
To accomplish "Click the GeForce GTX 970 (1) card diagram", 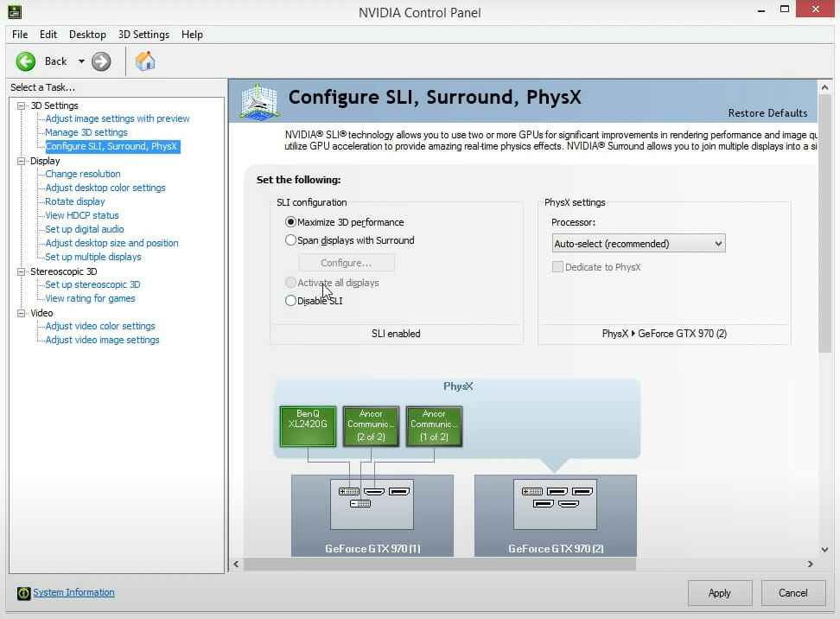I will coord(372,515).
